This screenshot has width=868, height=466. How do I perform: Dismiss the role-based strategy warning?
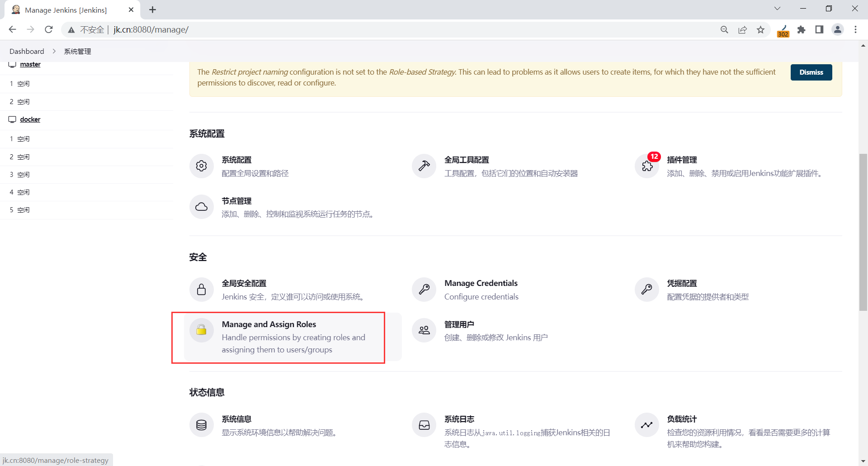811,72
